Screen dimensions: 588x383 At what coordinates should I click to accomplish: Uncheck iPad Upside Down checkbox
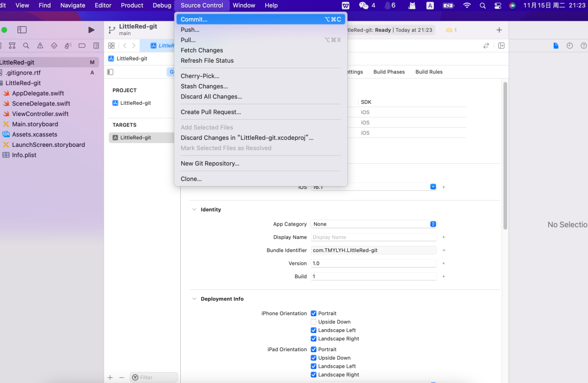(314, 358)
